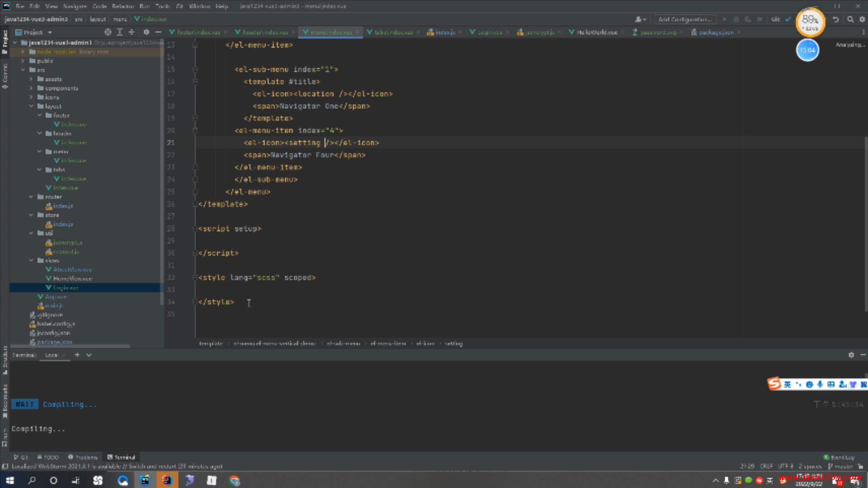The height and width of the screenshot is (488, 868).
Task: Click the project tree horizontal scrollbar
Action: pos(70,346)
